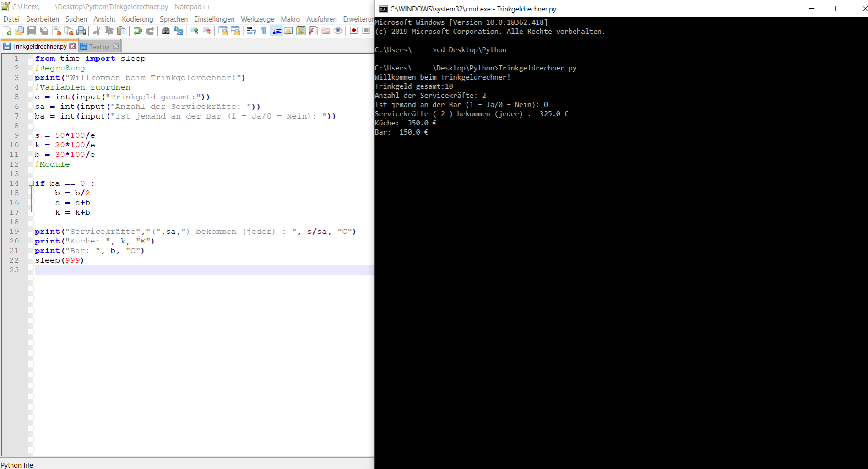Open a file using the toolbar folder icon
Screen dimensions: 868x469
click(20, 31)
